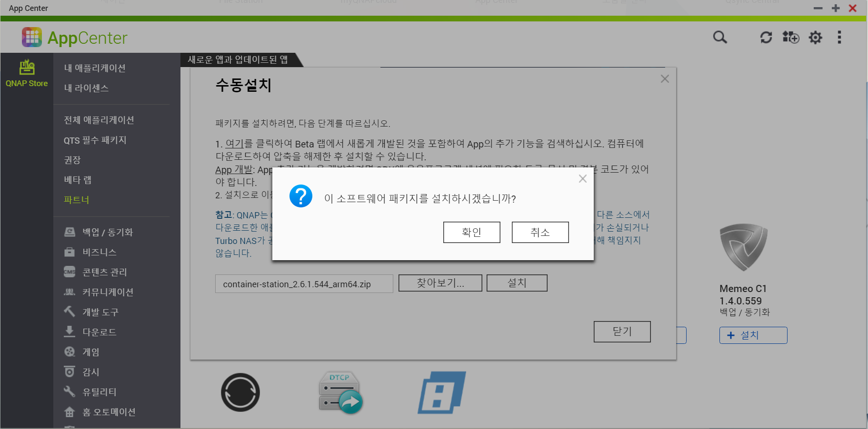Click the 찾아보기... browse button
The width and height of the screenshot is (868, 429).
440,283
